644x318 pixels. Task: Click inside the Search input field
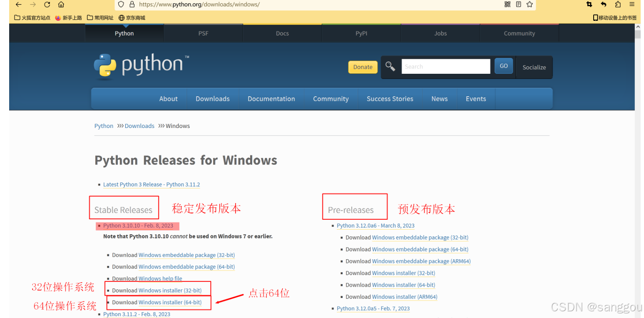(445, 66)
